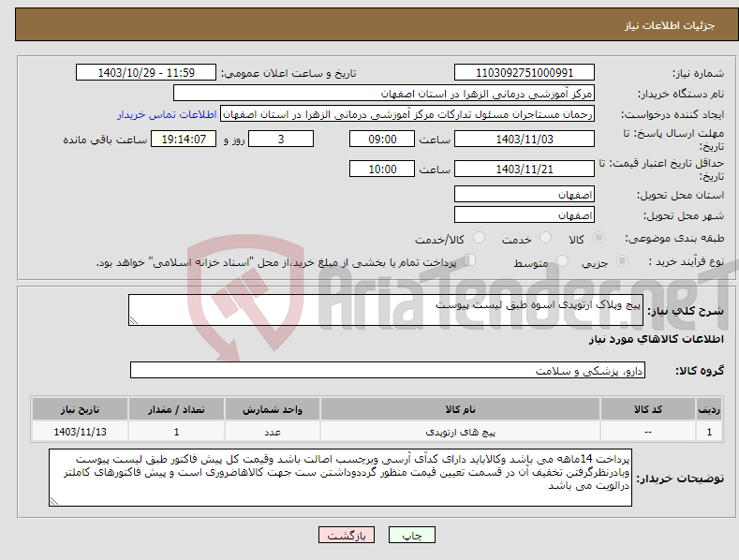739x560 pixels.
Task: Select the کالا radio button
Action: [x=599, y=238]
